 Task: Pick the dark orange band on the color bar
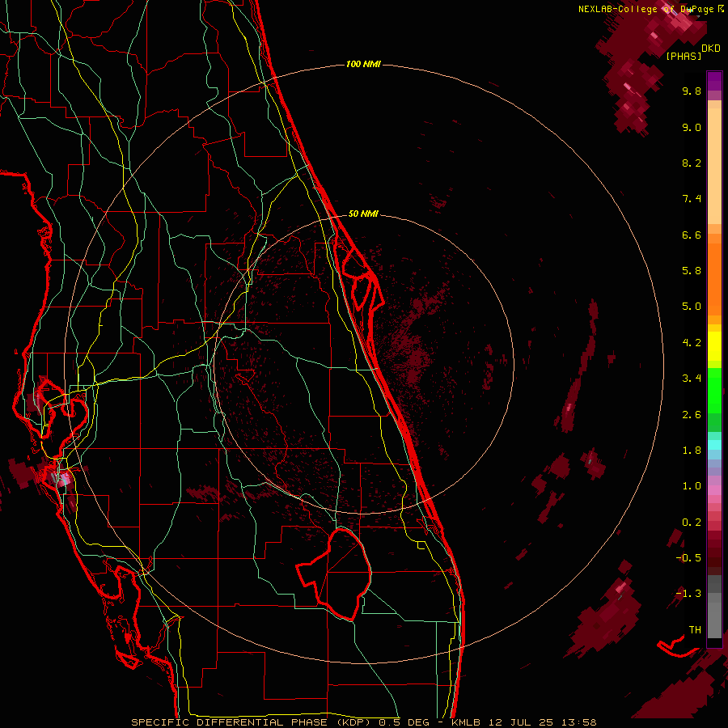(x=714, y=278)
